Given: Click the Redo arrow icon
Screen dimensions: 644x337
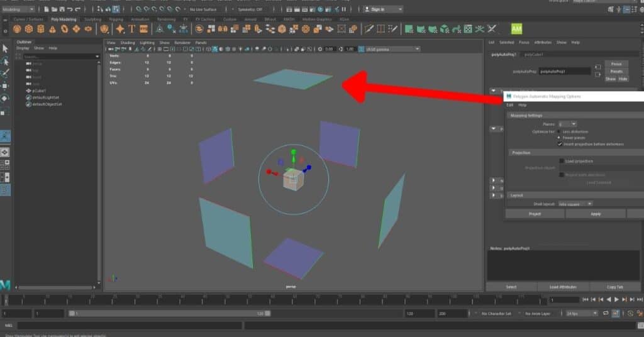Looking at the screenshot, I should coord(77,9).
